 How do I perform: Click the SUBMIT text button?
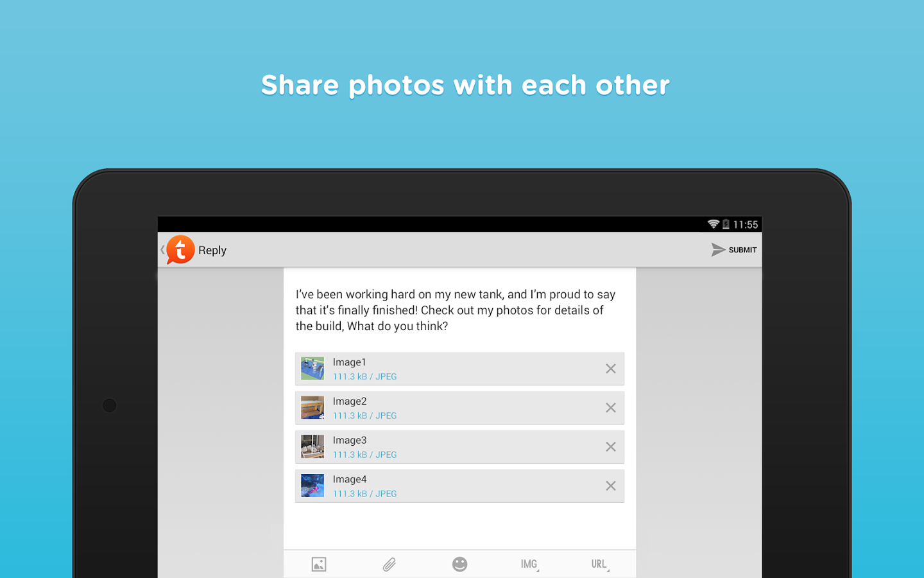(742, 250)
